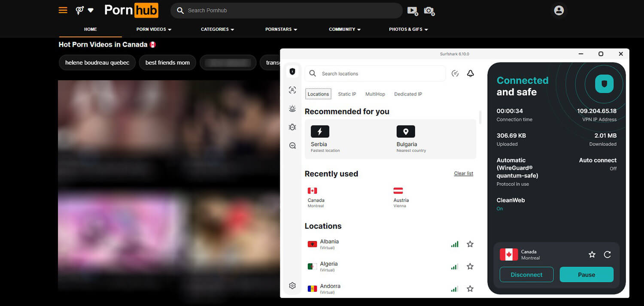
Task: Select the Locations tab in Surfshark
Action: pyautogui.click(x=318, y=94)
